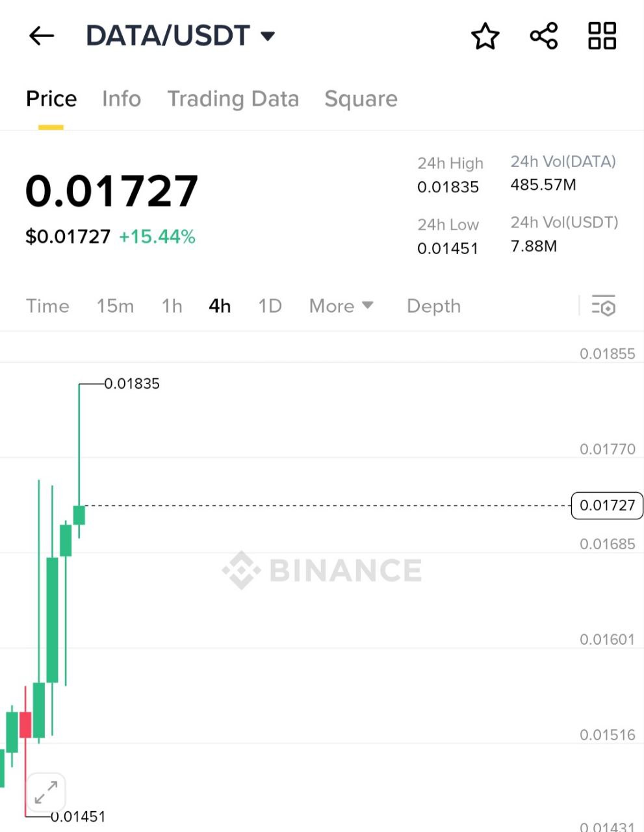Image resolution: width=644 pixels, height=832 pixels.
Task: Click the 24h Vol(DATA) value 485.57M
Action: pyautogui.click(x=543, y=185)
